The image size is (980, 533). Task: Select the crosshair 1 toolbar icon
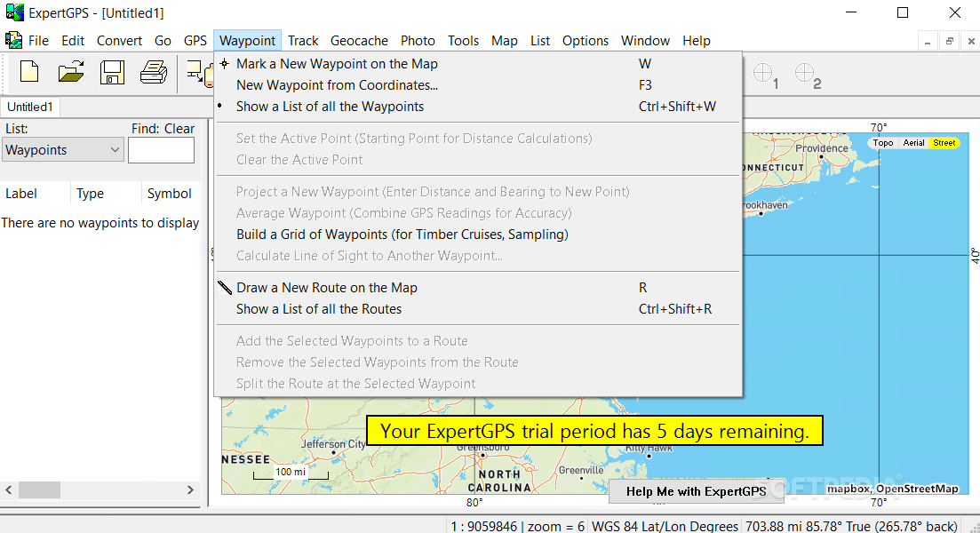pos(765,75)
